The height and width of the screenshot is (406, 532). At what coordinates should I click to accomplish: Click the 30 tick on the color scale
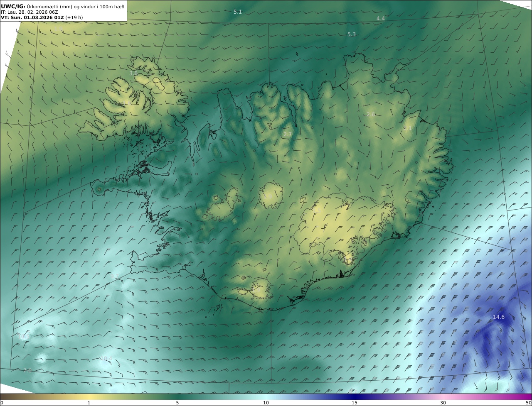pyautogui.click(x=443, y=403)
